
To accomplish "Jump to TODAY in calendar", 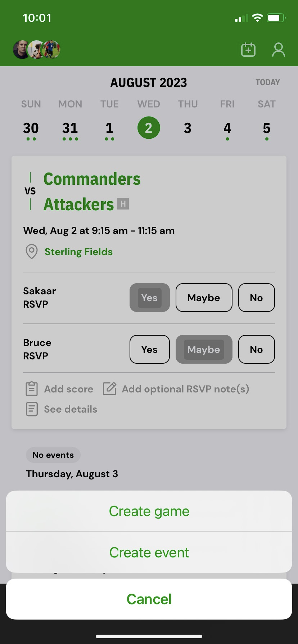I will 267,82.
